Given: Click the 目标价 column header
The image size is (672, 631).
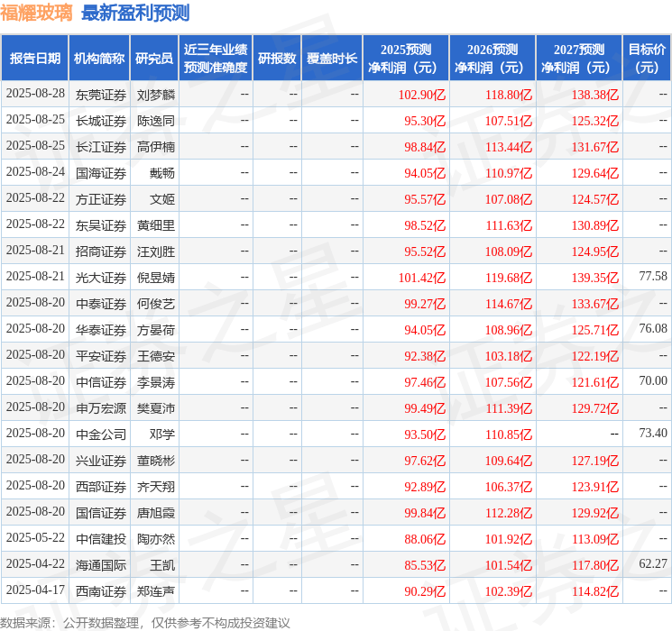Looking at the screenshot, I should pyautogui.click(x=647, y=59).
